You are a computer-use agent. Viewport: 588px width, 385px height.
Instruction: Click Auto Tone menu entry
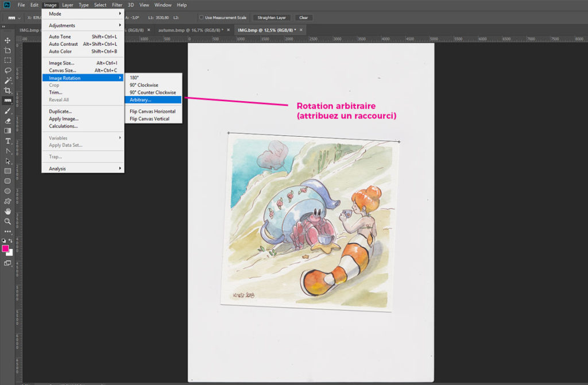pyautogui.click(x=83, y=37)
